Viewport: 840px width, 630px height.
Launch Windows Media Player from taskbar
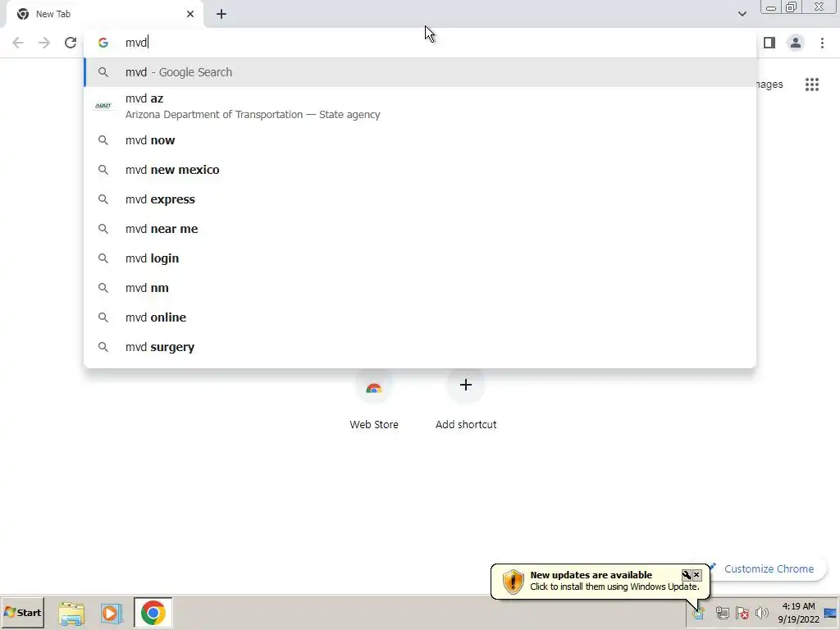pos(112,613)
